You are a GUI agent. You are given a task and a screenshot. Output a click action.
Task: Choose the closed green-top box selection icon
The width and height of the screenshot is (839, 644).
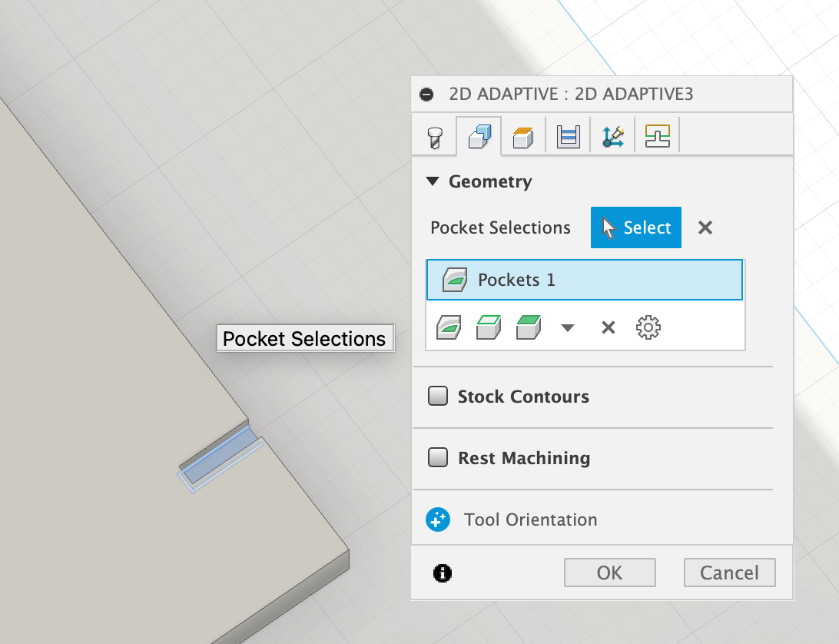point(528,327)
